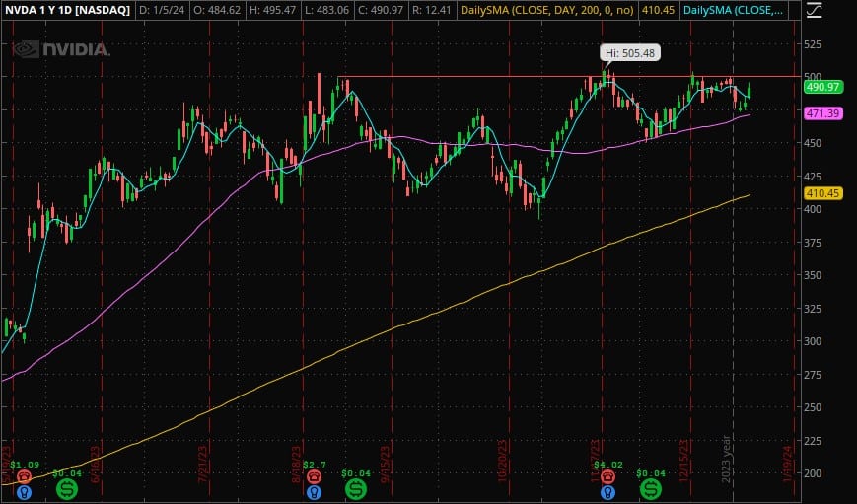
Task: Select the truncated cyan DailySMA (CLOSE,... study label
Action: coord(733,10)
